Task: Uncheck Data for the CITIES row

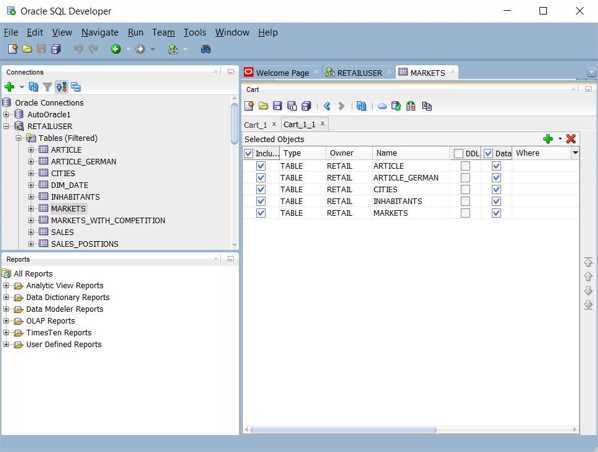Action: click(x=496, y=190)
